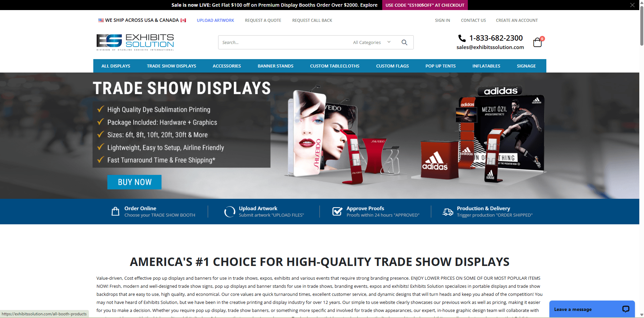This screenshot has width=644, height=318.
Task: Click the Sign In link
Action: tap(442, 20)
